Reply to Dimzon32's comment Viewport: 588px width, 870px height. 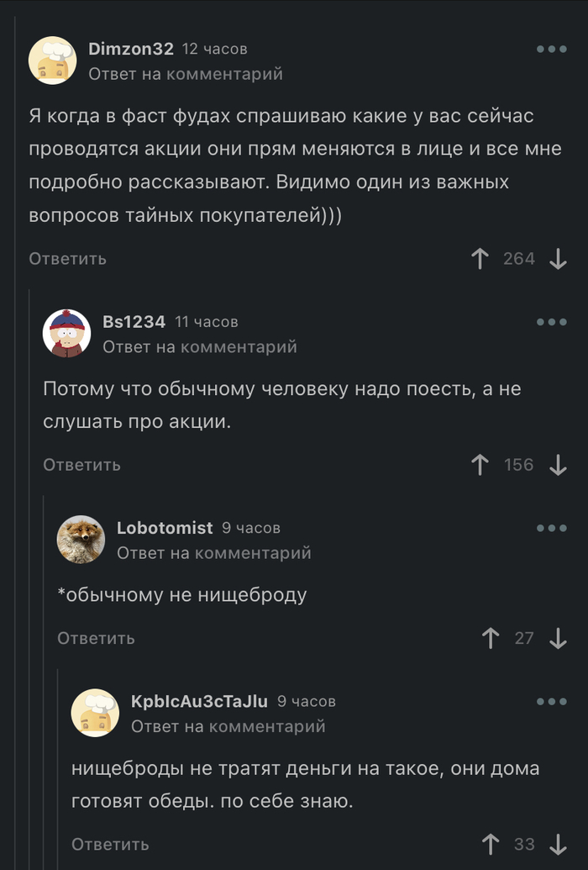pos(68,259)
